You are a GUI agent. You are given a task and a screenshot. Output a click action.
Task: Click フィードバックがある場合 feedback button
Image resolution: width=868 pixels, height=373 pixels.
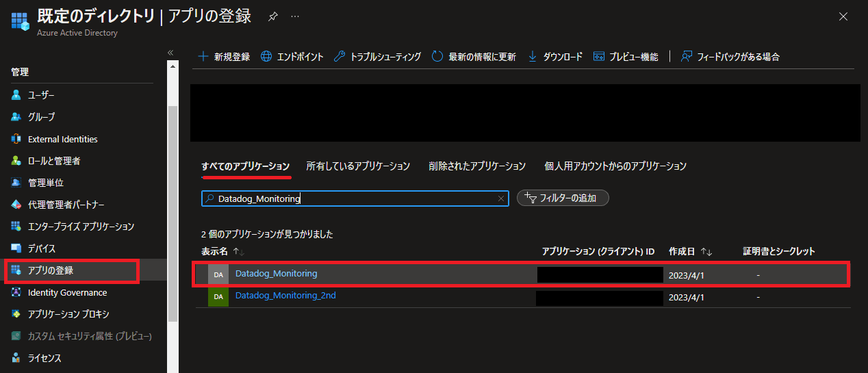coord(730,57)
